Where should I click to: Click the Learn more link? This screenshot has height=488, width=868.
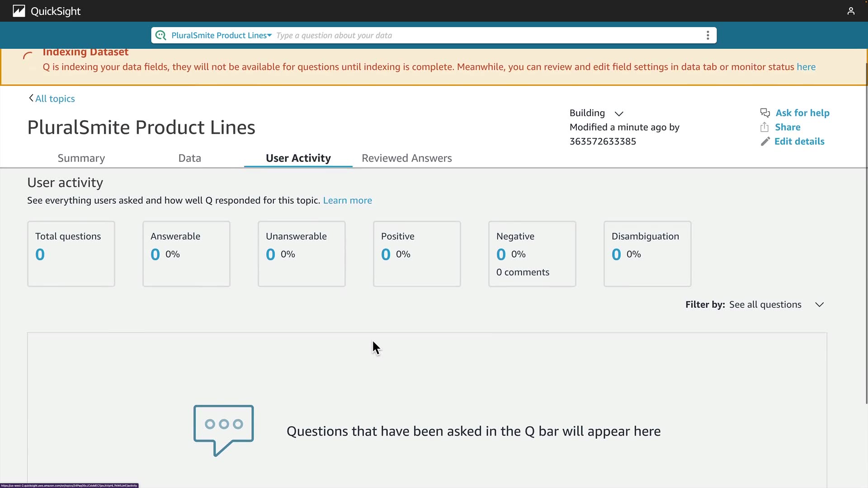click(347, 200)
